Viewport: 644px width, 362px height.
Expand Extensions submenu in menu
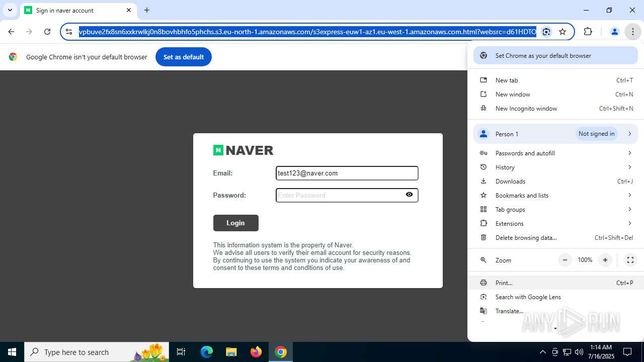coord(555,224)
